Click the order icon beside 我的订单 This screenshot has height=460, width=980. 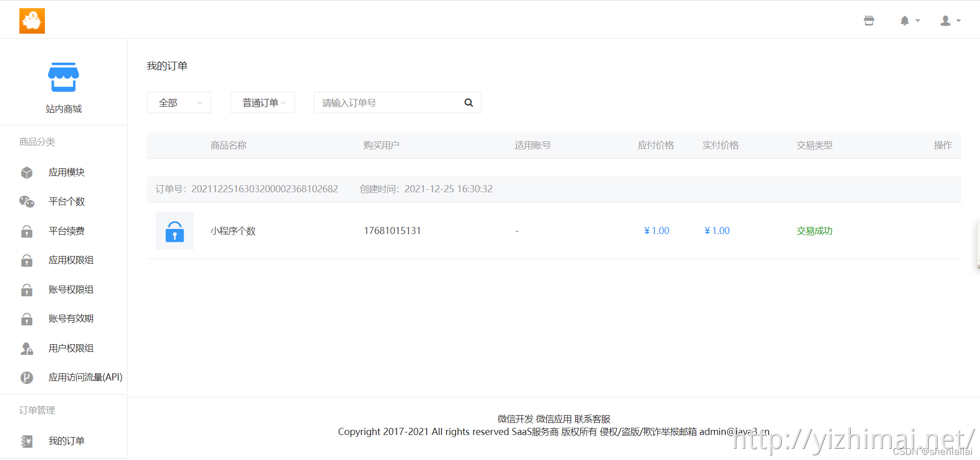tap(27, 441)
